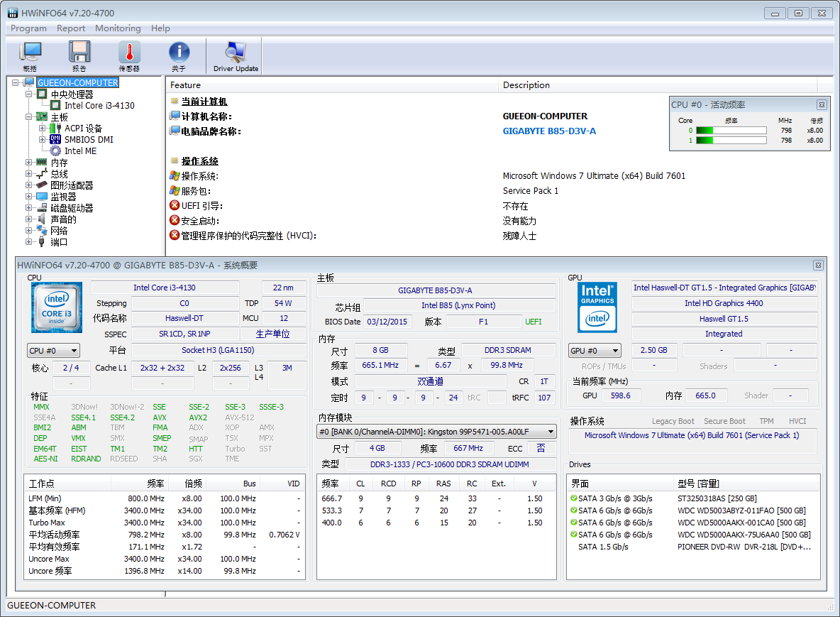Click the GIGABYTE B85-D3V-A brand link

[x=549, y=131]
